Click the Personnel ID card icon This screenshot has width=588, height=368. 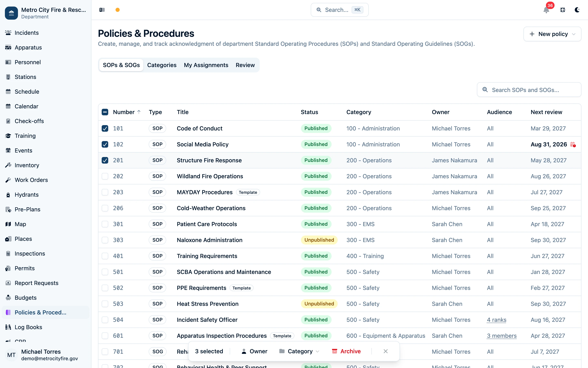point(8,62)
